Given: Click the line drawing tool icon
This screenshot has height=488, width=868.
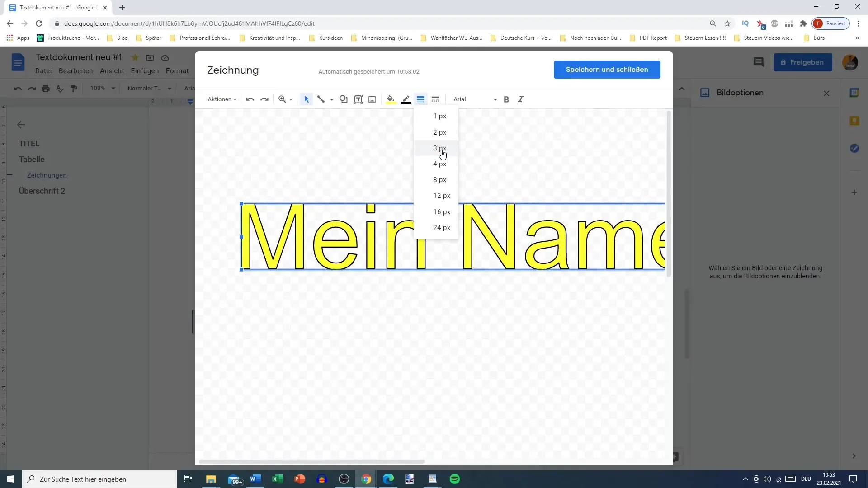Looking at the screenshot, I should [321, 99].
